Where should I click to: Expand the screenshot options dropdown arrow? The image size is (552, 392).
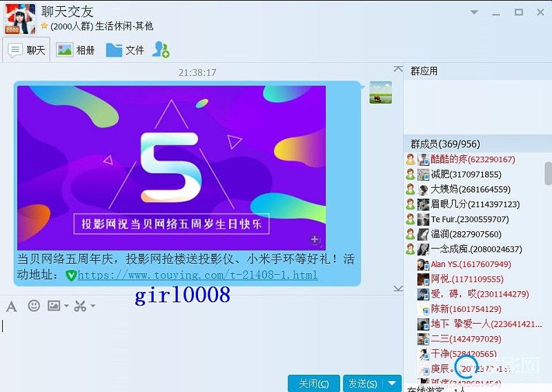93,306
